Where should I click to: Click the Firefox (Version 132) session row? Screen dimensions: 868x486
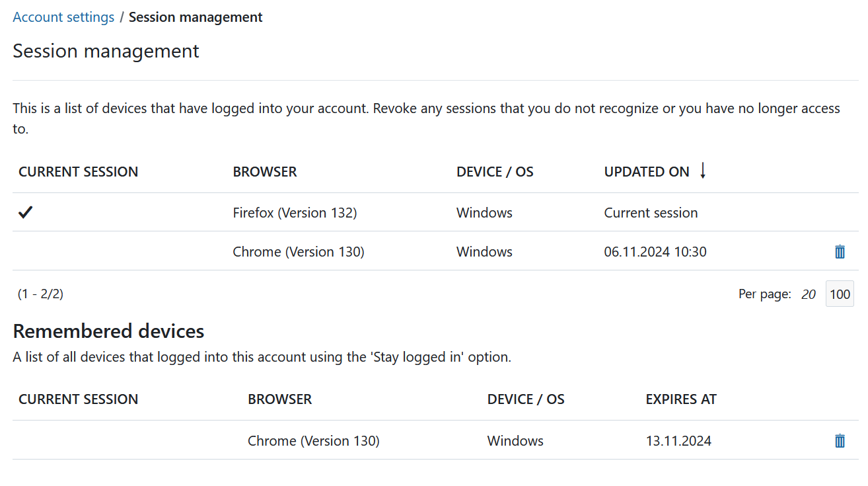click(x=295, y=212)
